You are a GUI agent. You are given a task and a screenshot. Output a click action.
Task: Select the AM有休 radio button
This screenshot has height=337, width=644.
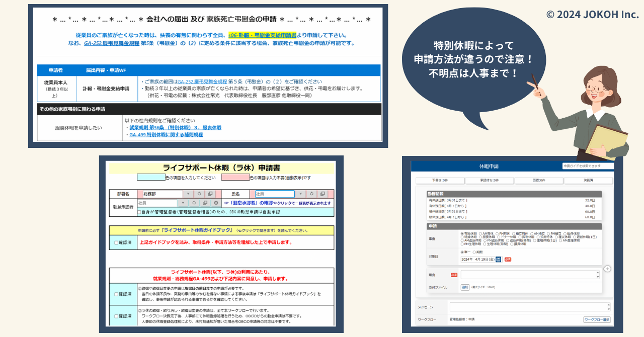point(480,233)
